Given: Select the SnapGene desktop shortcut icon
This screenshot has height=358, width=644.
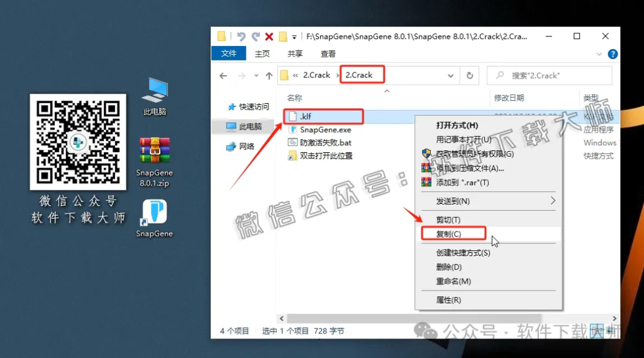Looking at the screenshot, I should pyautogui.click(x=155, y=218).
